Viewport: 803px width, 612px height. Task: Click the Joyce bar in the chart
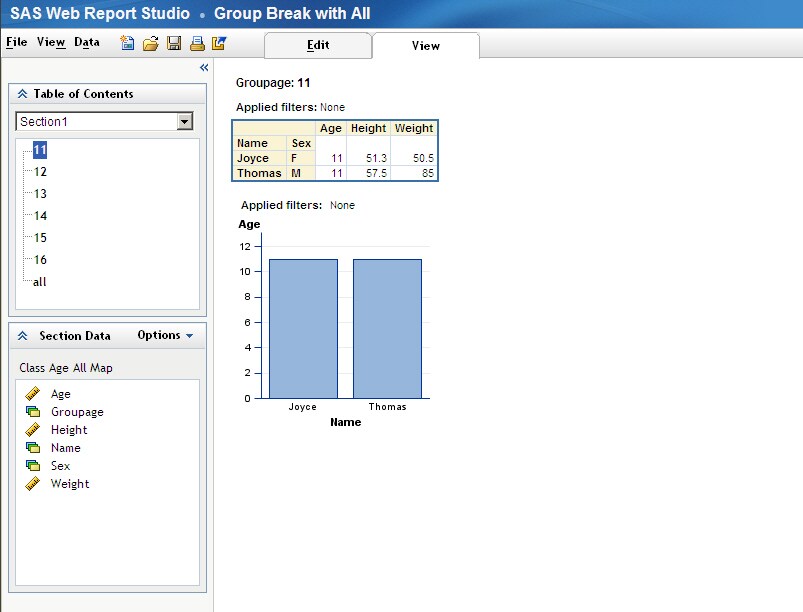point(303,328)
